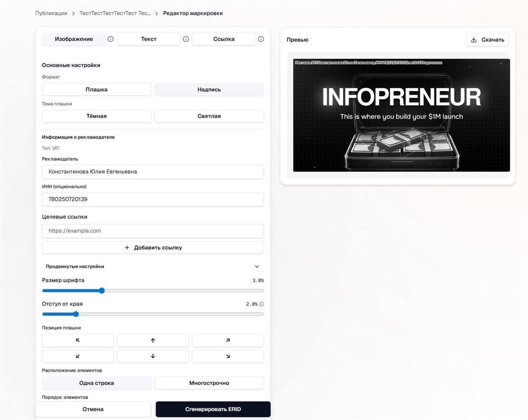Screen dimensions: 528x420
Task: Click the Целевые ссылки URL field
Action: [x=153, y=231]
